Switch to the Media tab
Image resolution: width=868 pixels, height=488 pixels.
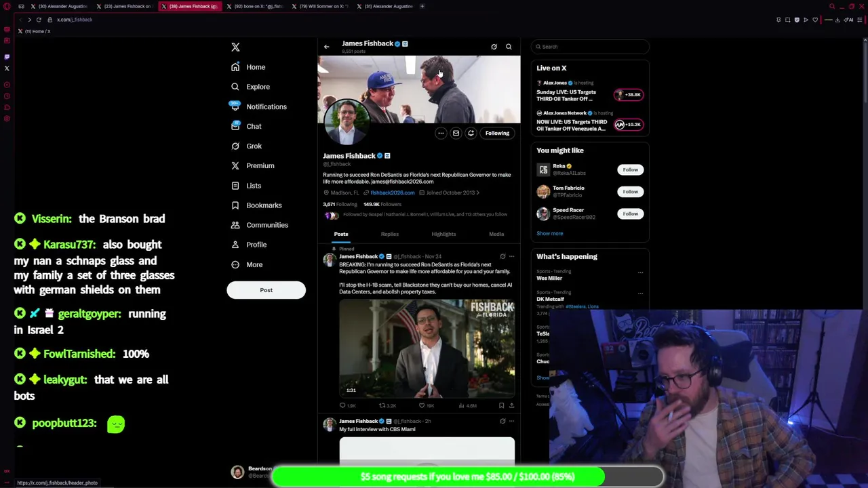496,235
